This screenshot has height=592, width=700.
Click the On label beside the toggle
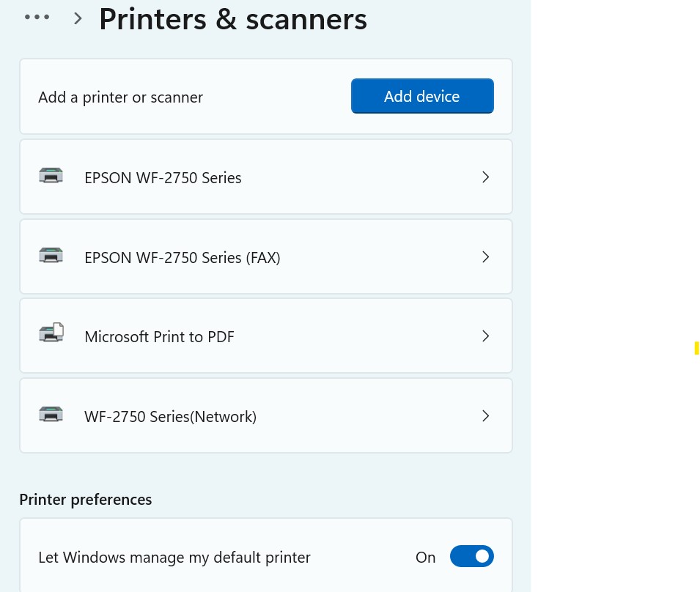pyautogui.click(x=425, y=557)
